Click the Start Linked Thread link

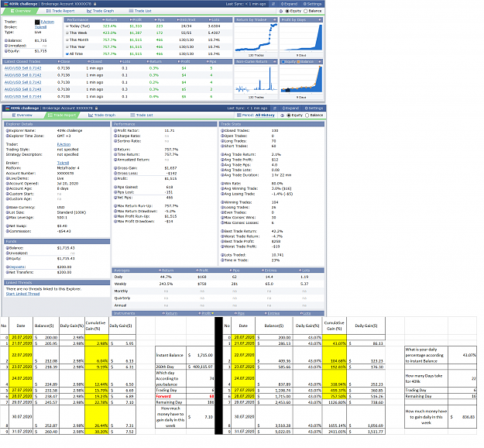tap(22, 294)
